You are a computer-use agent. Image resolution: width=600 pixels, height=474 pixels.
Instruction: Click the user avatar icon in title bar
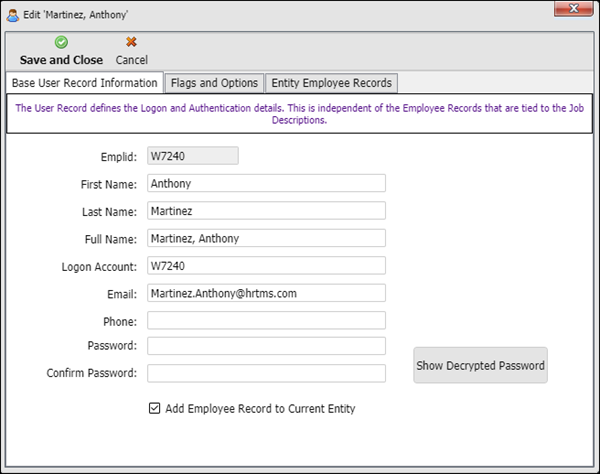(13, 15)
